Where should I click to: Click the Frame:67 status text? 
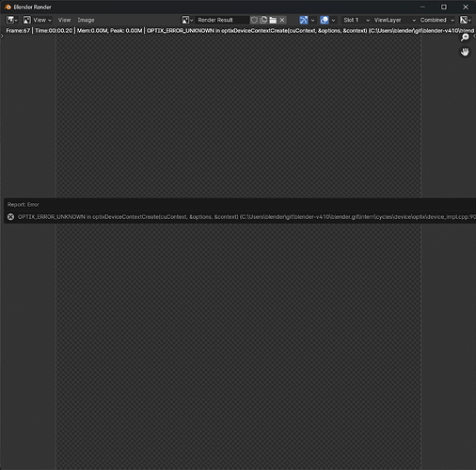[x=18, y=31]
